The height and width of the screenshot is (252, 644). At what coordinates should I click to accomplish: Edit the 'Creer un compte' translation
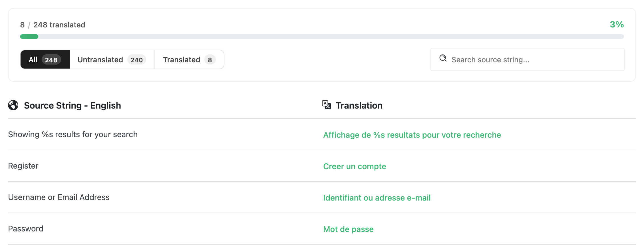point(355,166)
